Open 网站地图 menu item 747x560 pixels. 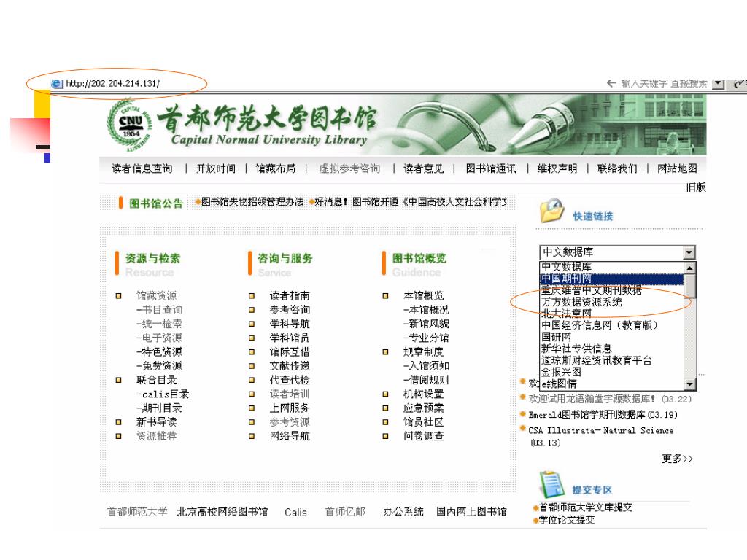(677, 168)
